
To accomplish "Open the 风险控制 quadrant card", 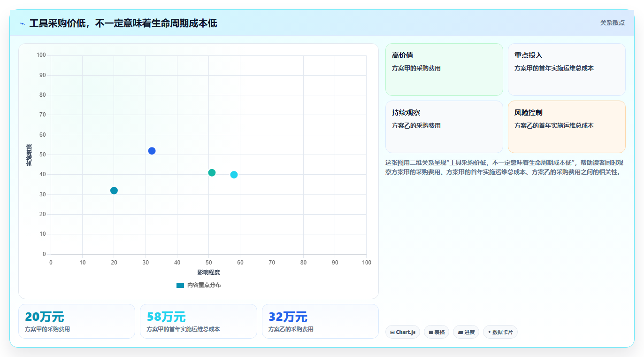I will click(567, 127).
